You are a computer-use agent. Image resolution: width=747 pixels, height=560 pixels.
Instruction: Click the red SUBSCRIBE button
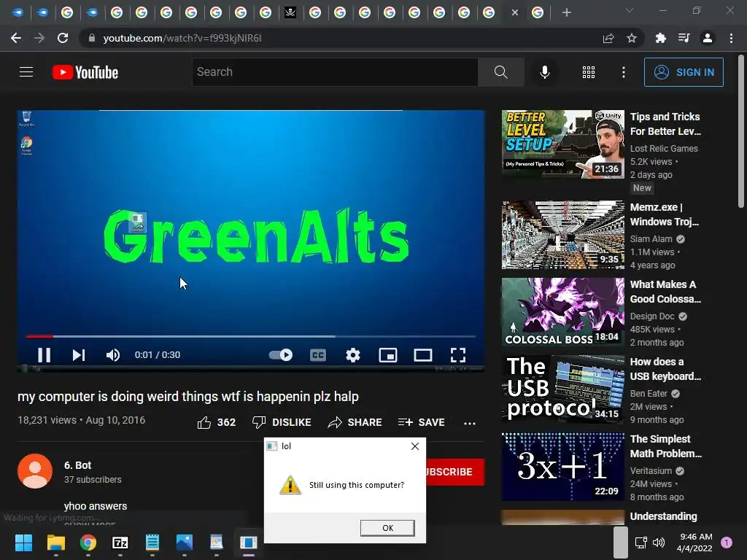click(455, 472)
